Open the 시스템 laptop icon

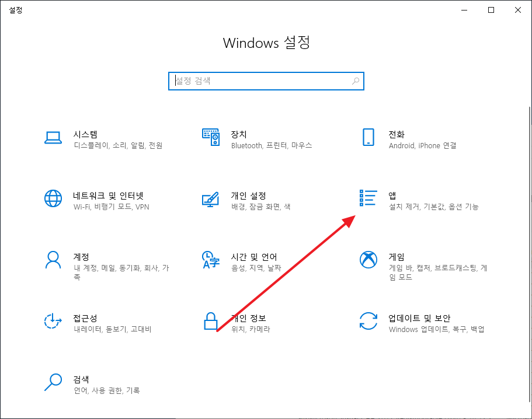point(53,138)
